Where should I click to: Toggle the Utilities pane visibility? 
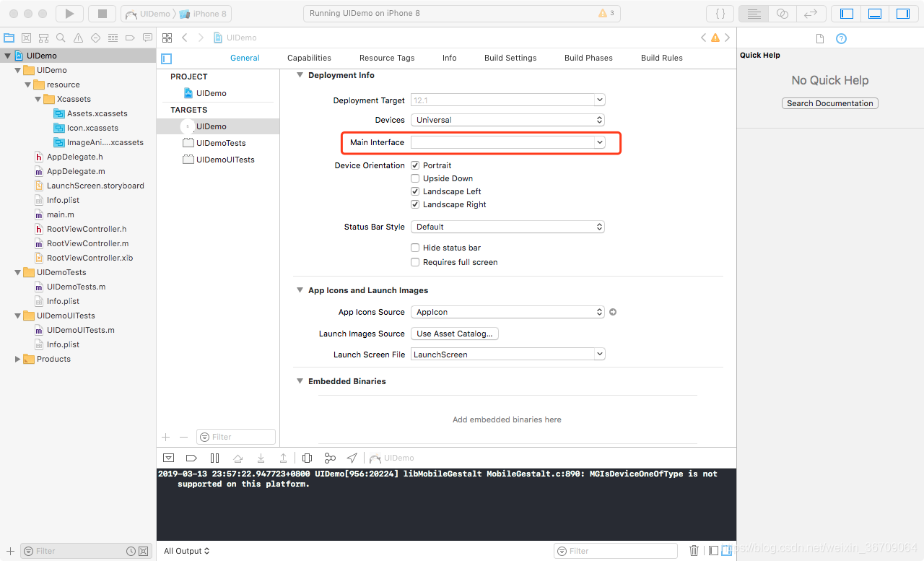pyautogui.click(x=903, y=13)
